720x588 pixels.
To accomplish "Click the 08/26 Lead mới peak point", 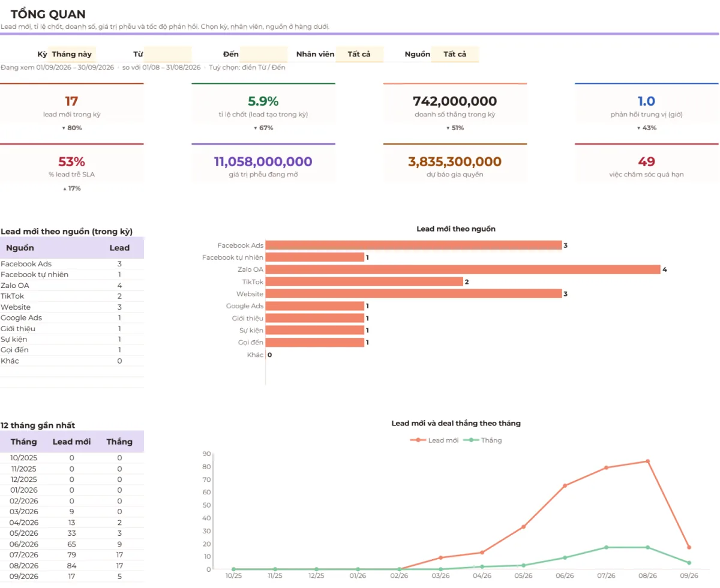I will (647, 461).
